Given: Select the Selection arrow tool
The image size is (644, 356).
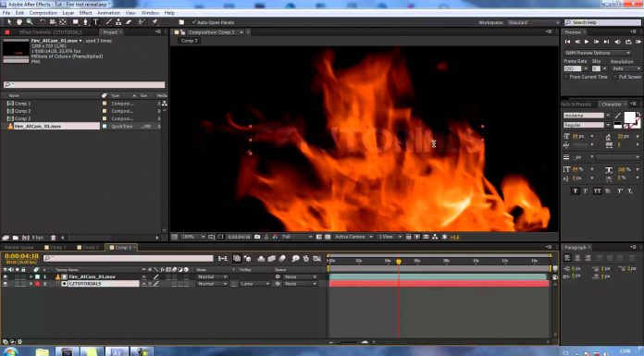Looking at the screenshot, I should coord(9,22).
